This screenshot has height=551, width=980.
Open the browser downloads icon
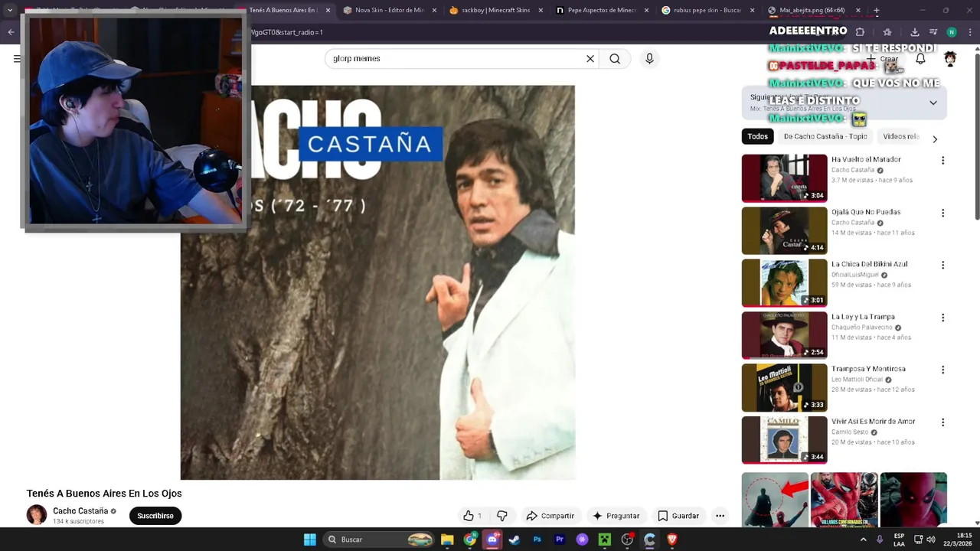click(914, 32)
